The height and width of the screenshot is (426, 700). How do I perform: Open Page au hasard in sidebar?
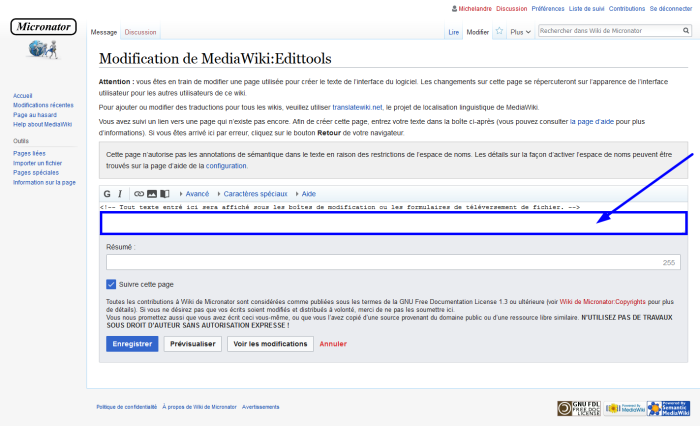(35, 115)
